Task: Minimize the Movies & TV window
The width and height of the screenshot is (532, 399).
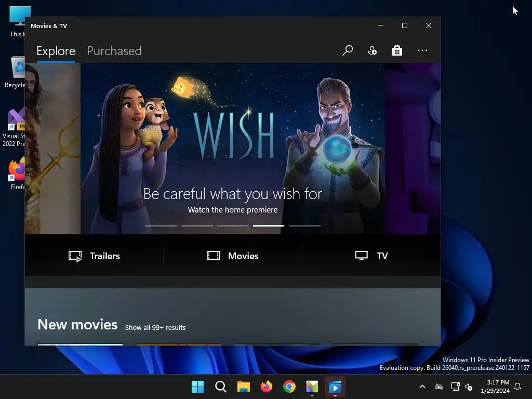Action: [381, 25]
